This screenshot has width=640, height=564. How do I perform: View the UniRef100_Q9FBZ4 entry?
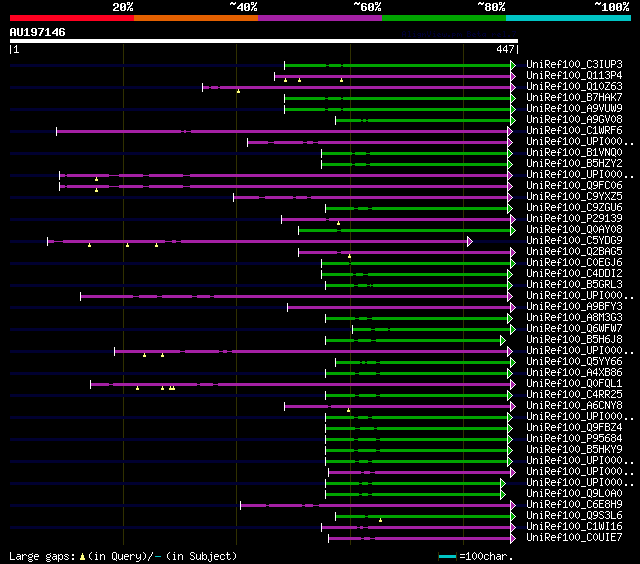tap(574, 428)
